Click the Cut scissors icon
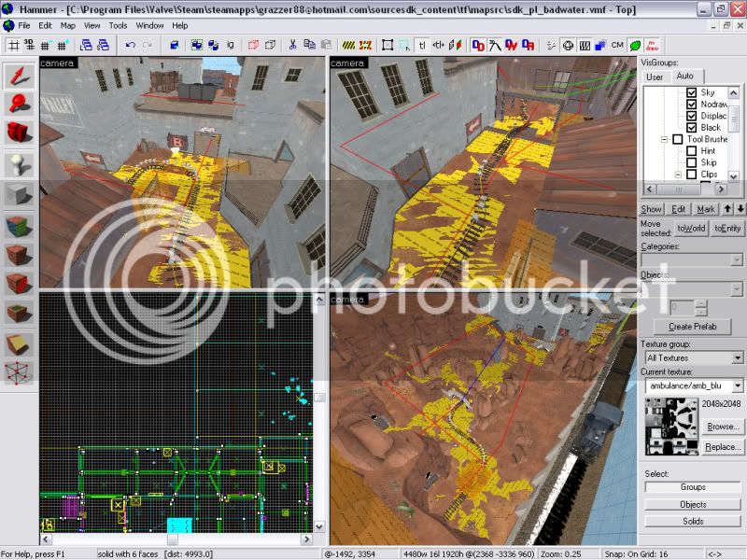The height and width of the screenshot is (560, 747). coord(292,45)
